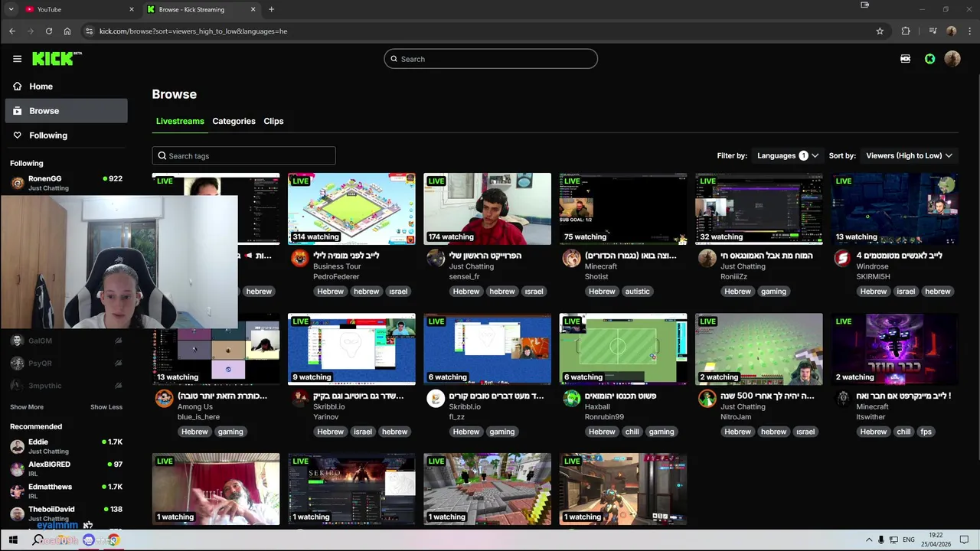Click Ronrubin99 channel avatar
Viewport: 980px width, 551px height.
pyautogui.click(x=571, y=398)
